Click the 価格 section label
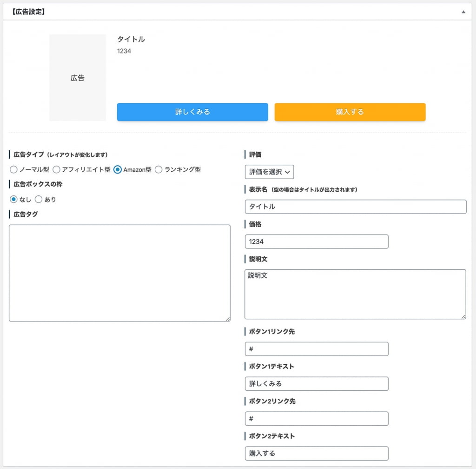The width and height of the screenshot is (476, 469). tap(255, 224)
